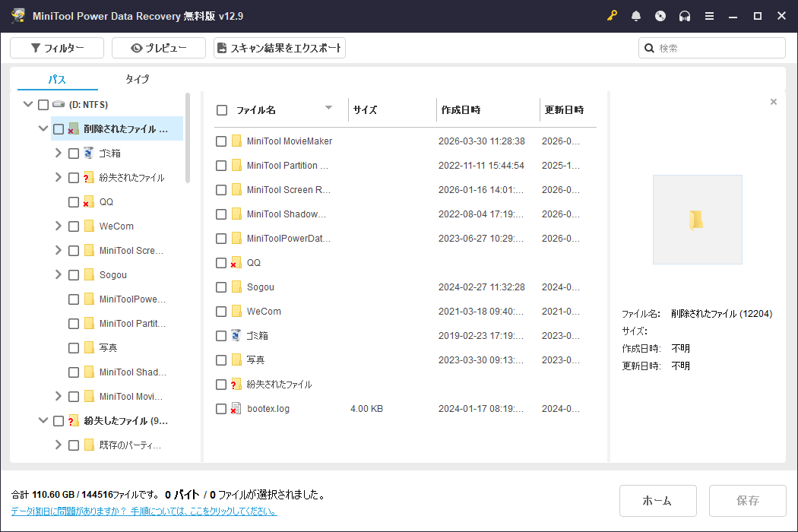The height and width of the screenshot is (532, 798).
Task: Click the 写真 folder icon in tree
Action: click(x=89, y=348)
